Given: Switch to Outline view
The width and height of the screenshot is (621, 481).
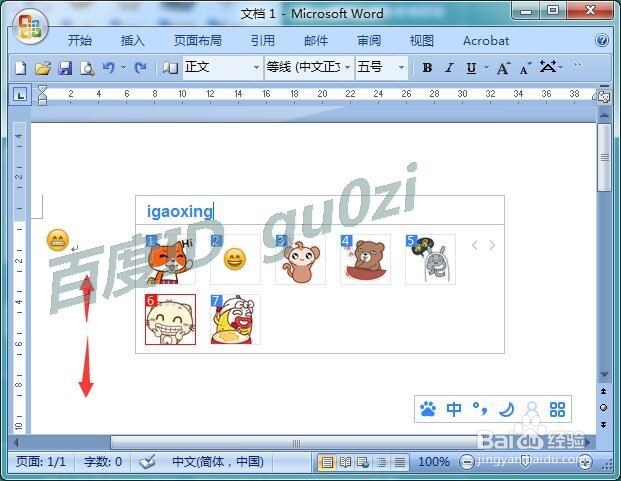Looking at the screenshot, I should pyautogui.click(x=381, y=462).
